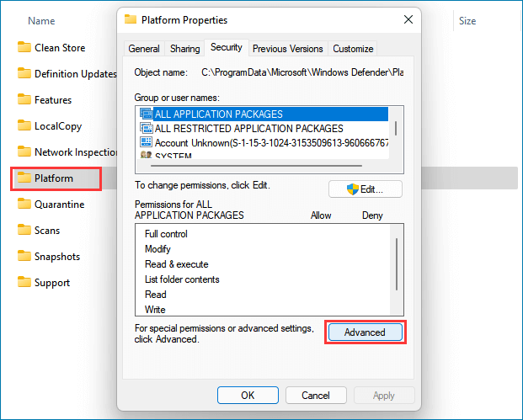Click the Features folder icon
The height and width of the screenshot is (420, 523).
[x=24, y=100]
